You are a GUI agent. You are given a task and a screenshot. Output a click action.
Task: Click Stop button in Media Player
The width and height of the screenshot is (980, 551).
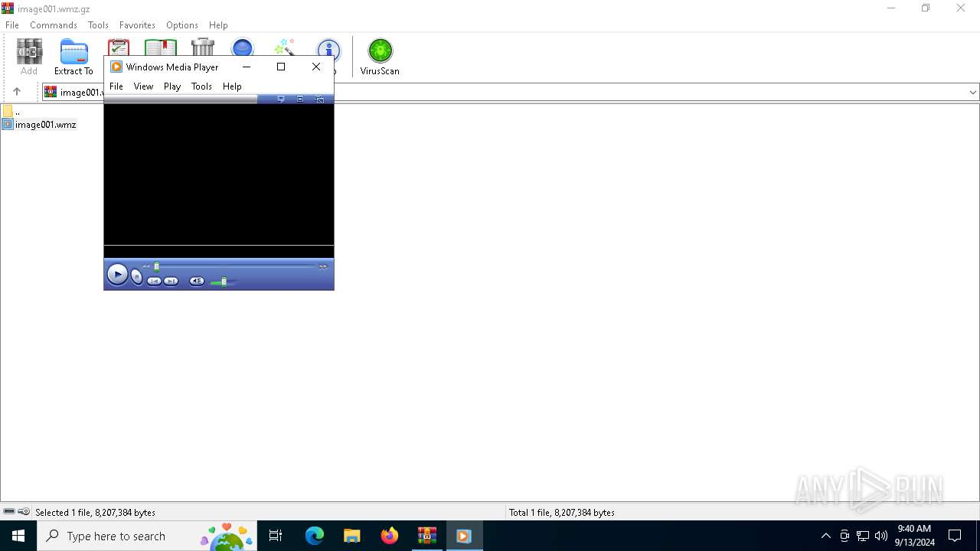coord(137,277)
